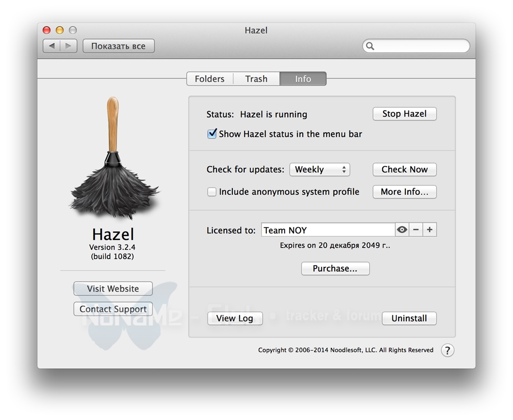Open help with the question mark button
Viewport: 513px width, 420px height.
pos(447,350)
